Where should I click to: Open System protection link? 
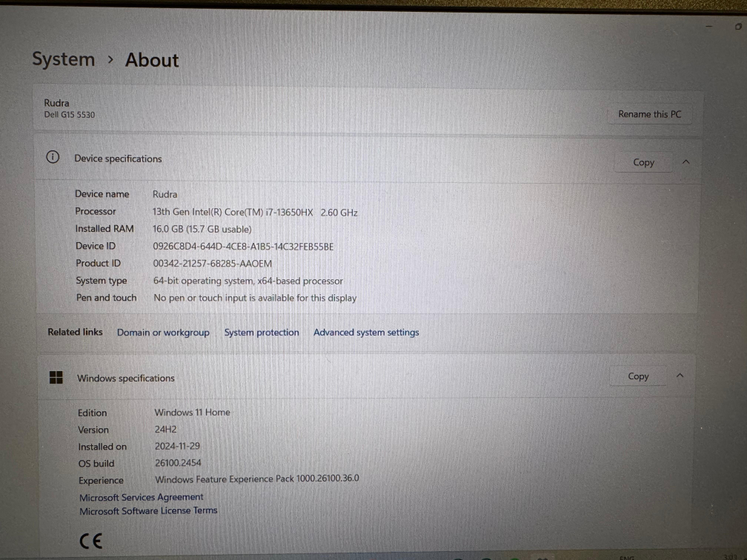(x=262, y=333)
